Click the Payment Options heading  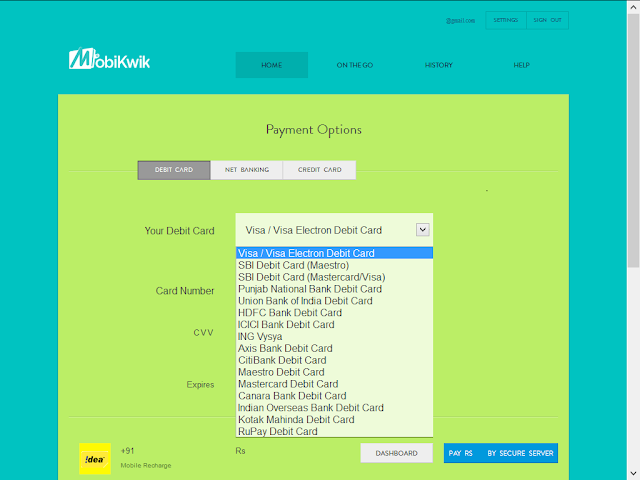pyautogui.click(x=313, y=130)
